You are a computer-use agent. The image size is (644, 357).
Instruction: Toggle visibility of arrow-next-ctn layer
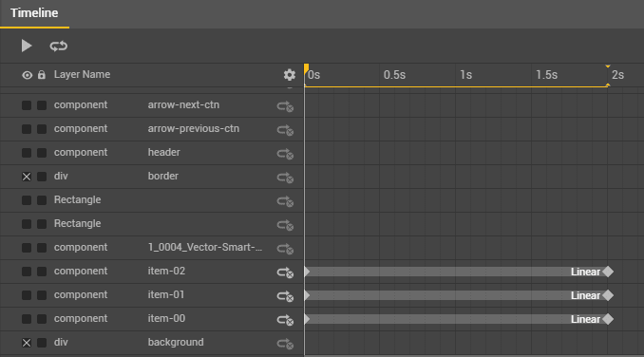click(27, 105)
